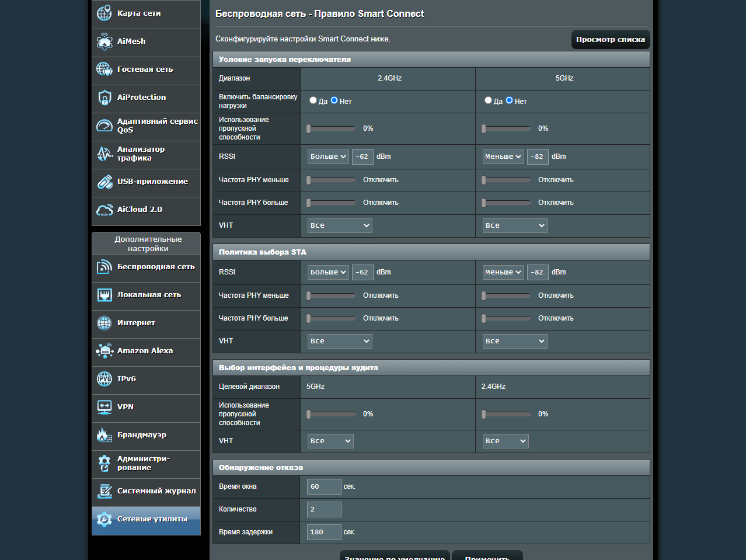The image size is (746, 560).
Task: Open Карта сети menu item
Action: pos(146,13)
